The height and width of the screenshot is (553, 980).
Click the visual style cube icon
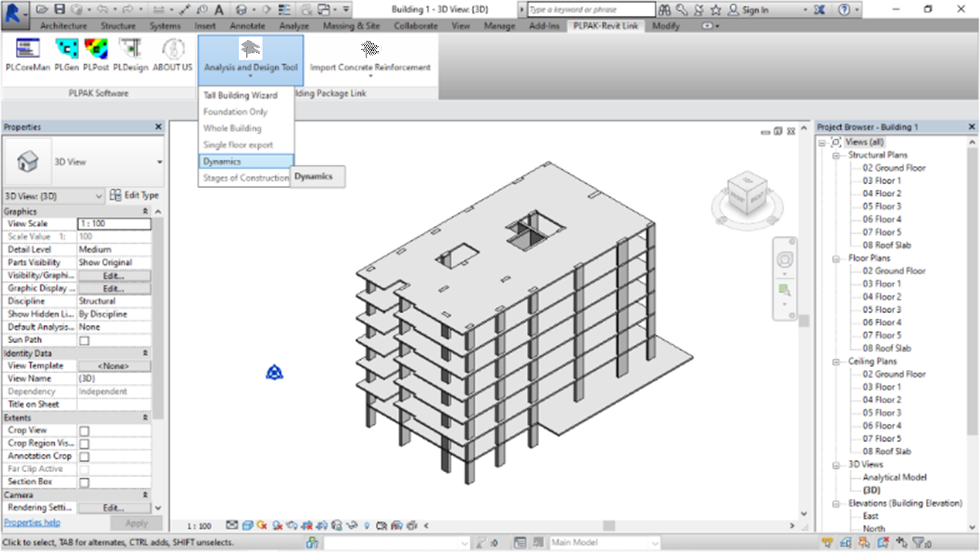[247, 525]
